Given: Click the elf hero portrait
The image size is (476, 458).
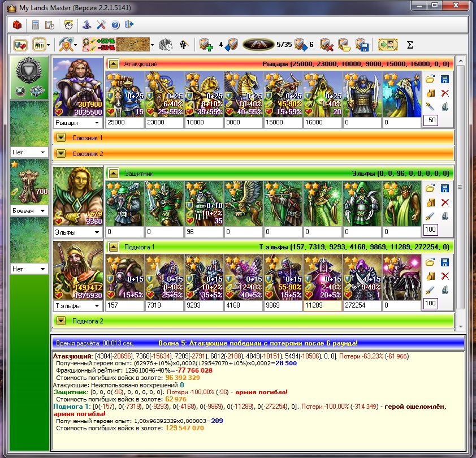Looking at the screenshot, I should (x=79, y=196).
